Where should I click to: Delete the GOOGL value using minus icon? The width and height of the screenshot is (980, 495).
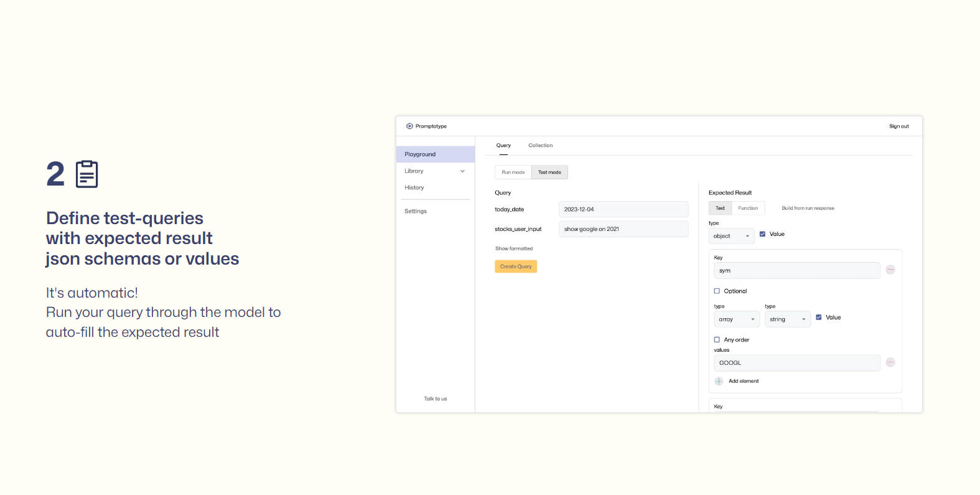tap(890, 362)
